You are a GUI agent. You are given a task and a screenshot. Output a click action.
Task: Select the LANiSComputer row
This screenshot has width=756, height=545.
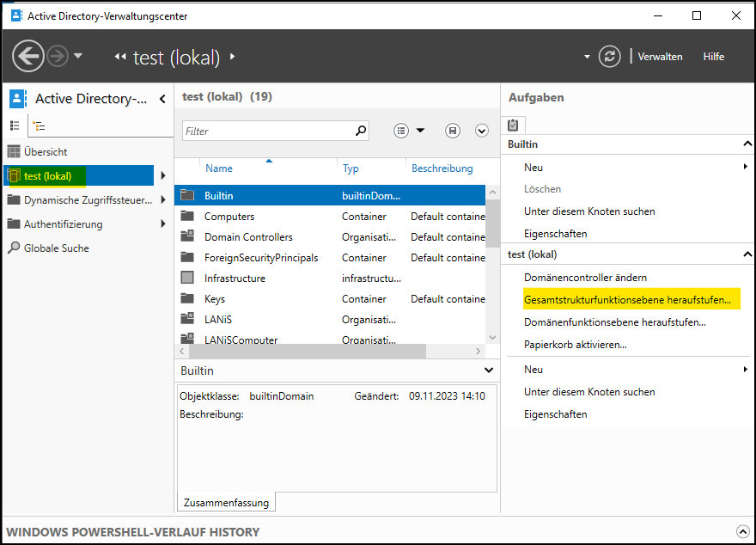coord(330,339)
